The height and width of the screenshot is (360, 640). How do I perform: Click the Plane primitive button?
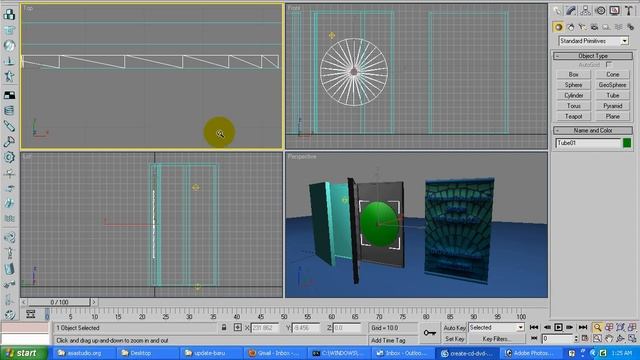pos(613,117)
